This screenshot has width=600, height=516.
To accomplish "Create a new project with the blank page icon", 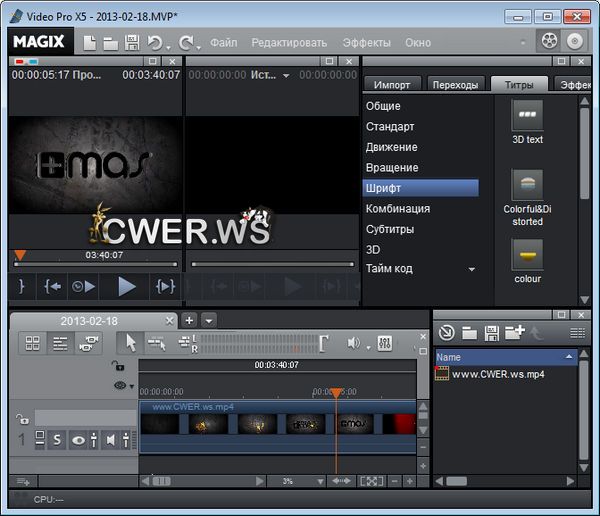I will (90, 42).
